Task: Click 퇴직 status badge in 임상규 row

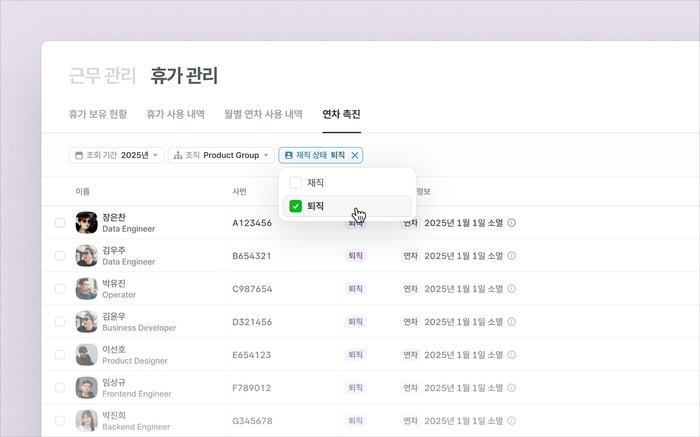Action: click(x=355, y=388)
